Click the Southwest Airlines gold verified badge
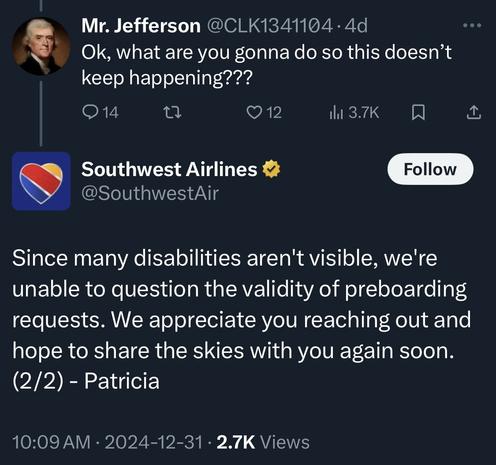496x465 pixels. pos(271,169)
